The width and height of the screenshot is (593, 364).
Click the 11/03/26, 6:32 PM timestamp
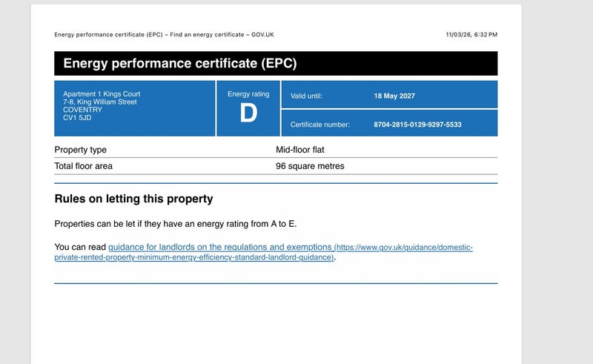(471, 35)
